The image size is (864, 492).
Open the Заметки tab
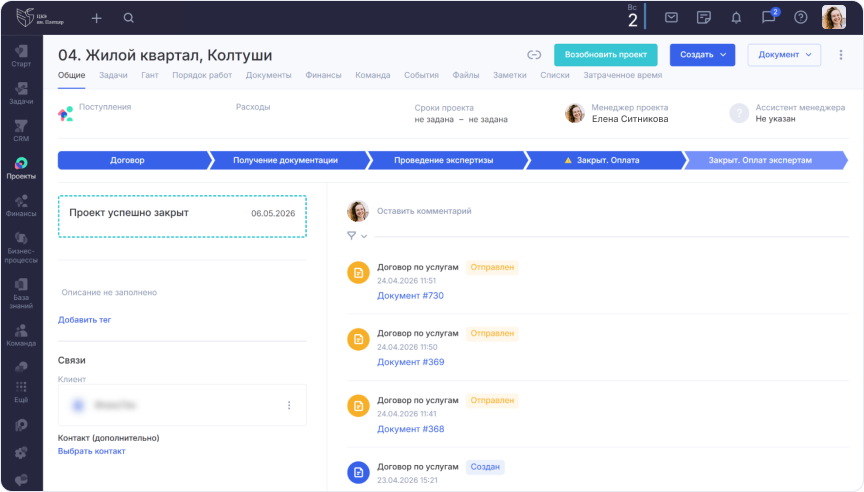[x=510, y=75]
